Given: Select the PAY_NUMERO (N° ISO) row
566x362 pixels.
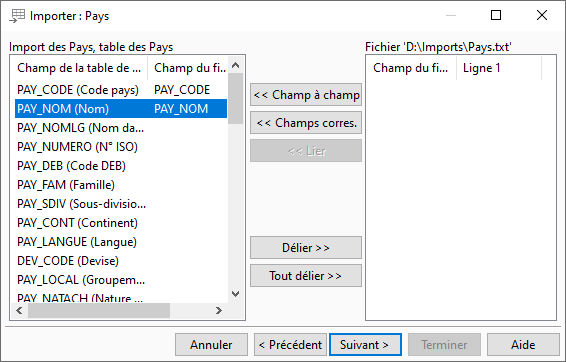Looking at the screenshot, I should pos(121,147).
